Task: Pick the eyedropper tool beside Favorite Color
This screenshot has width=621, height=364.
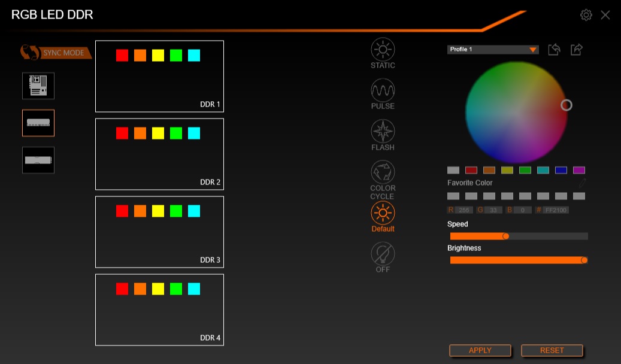Action: [x=581, y=183]
